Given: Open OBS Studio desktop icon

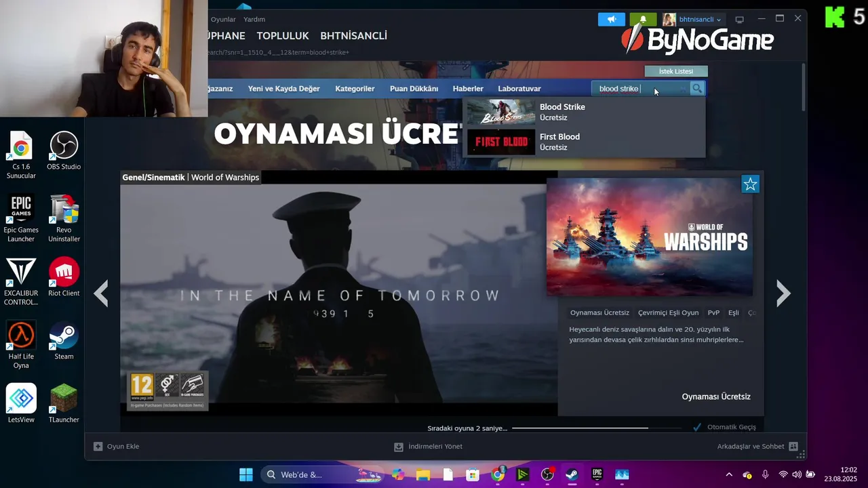Looking at the screenshot, I should click(64, 150).
